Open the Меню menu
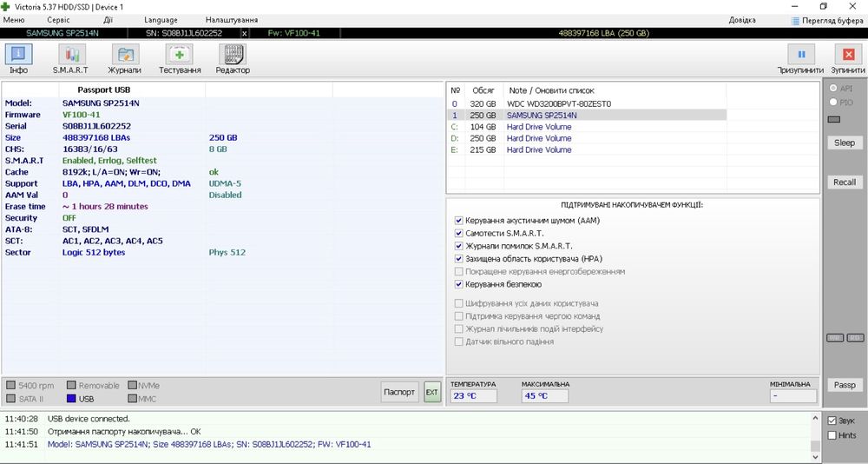The height and width of the screenshot is (464, 868). pos(14,20)
